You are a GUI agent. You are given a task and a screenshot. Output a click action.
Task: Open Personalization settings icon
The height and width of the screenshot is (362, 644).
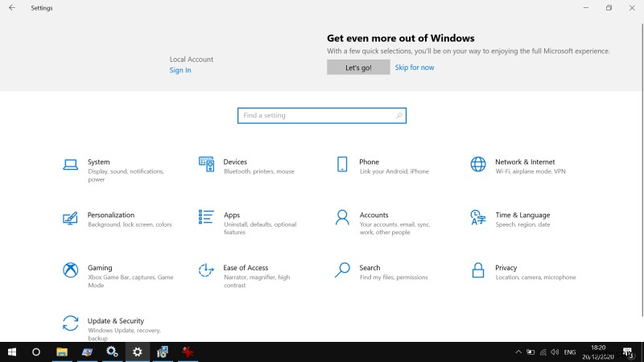(71, 217)
